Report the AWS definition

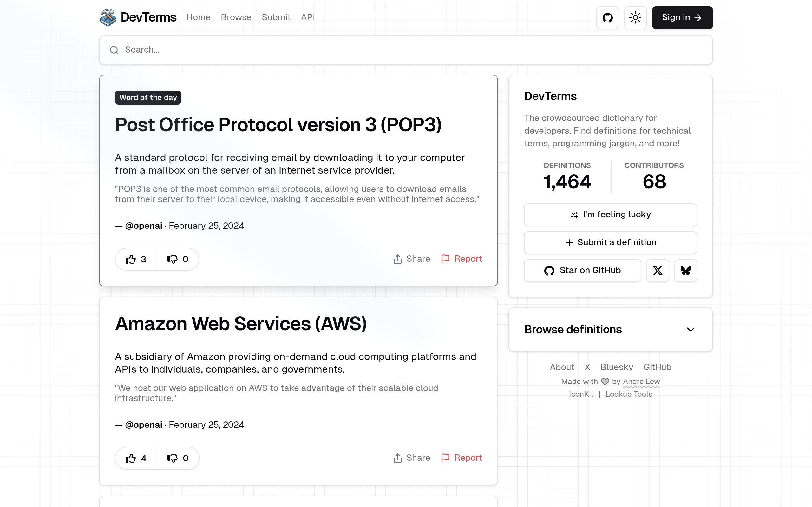[462, 458]
